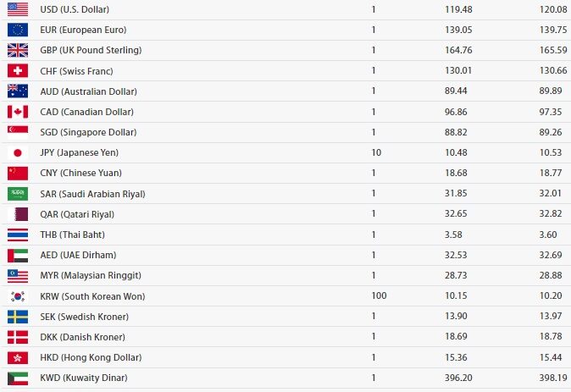Click the Japanese flag icon

click(18, 153)
